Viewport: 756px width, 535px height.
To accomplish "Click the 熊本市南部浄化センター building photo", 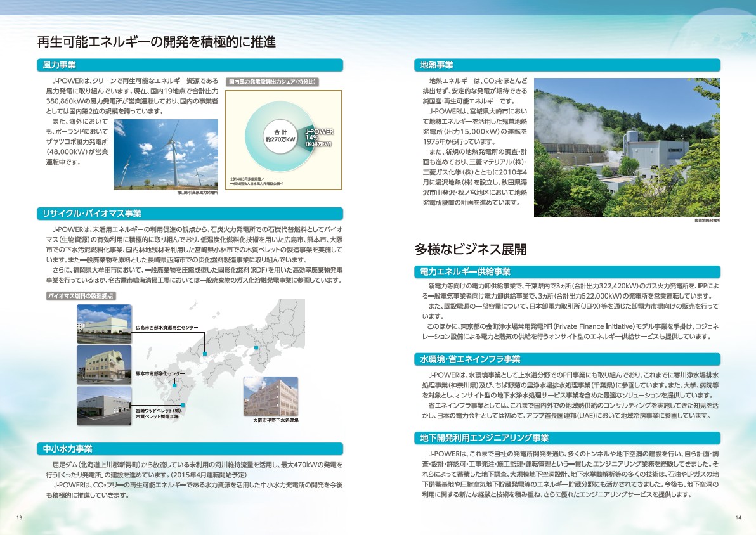I will click(x=104, y=364).
